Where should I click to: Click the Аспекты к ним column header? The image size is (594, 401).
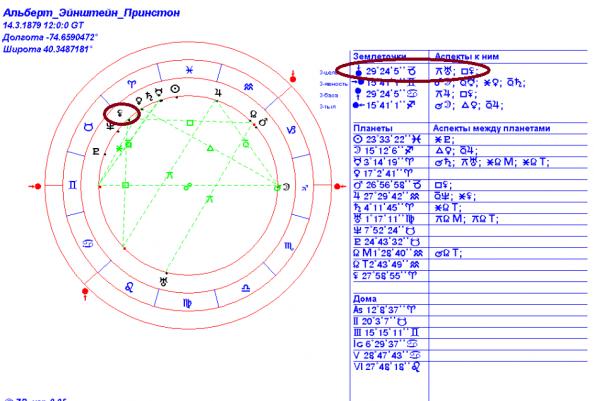click(x=467, y=56)
